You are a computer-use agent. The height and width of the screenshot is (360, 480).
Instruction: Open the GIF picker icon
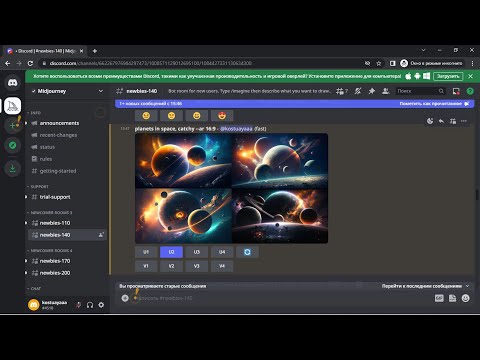[439, 298]
